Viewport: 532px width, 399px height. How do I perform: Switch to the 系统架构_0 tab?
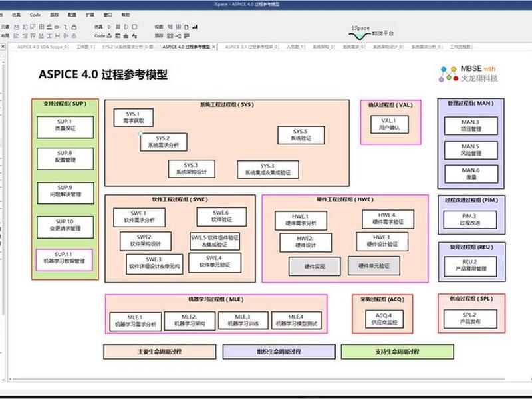tap(323, 47)
